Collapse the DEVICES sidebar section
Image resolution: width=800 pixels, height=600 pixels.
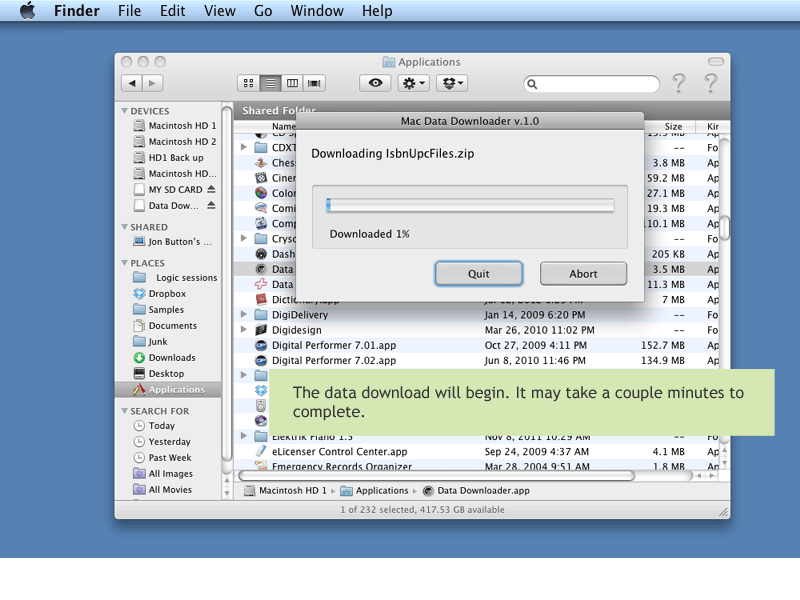click(x=124, y=111)
